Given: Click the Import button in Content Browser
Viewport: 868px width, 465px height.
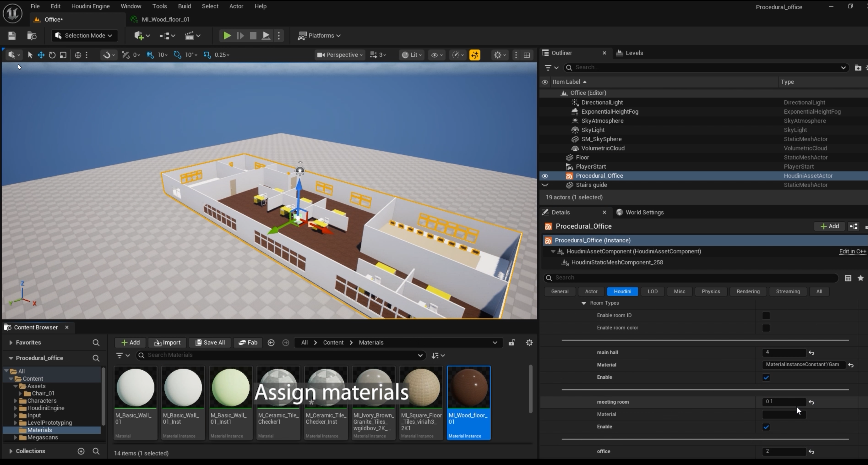Looking at the screenshot, I should tap(167, 343).
